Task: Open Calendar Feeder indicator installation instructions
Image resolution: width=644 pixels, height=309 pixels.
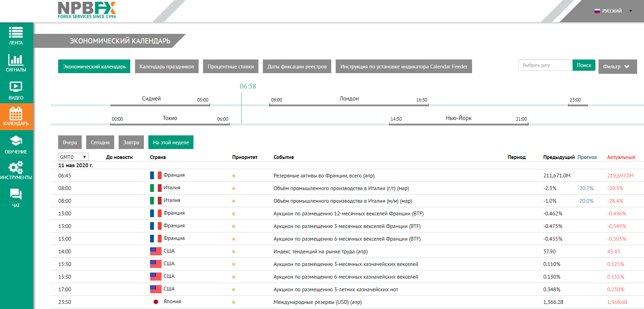Action: pos(403,67)
